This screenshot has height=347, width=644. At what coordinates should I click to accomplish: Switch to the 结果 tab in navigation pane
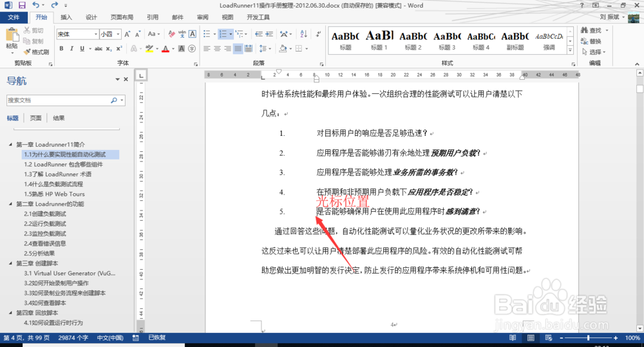(x=59, y=118)
